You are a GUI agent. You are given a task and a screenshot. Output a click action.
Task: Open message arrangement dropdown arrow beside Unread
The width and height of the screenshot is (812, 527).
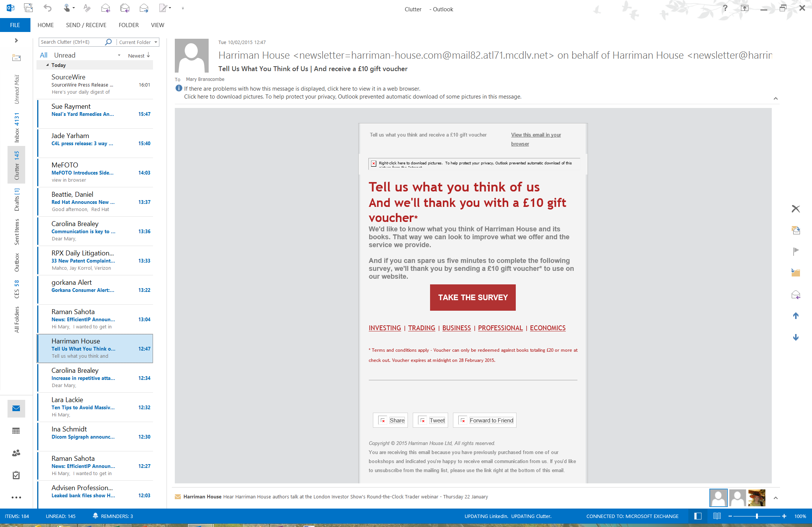click(119, 55)
